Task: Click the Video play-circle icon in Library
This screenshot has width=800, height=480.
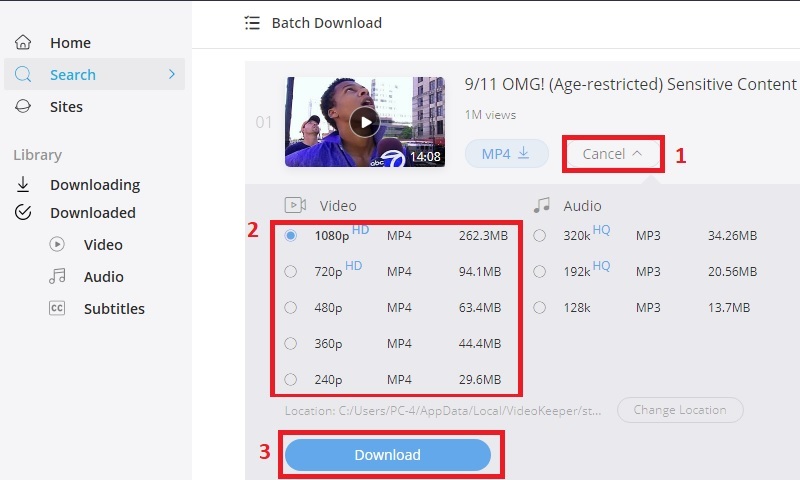Action: (57, 244)
